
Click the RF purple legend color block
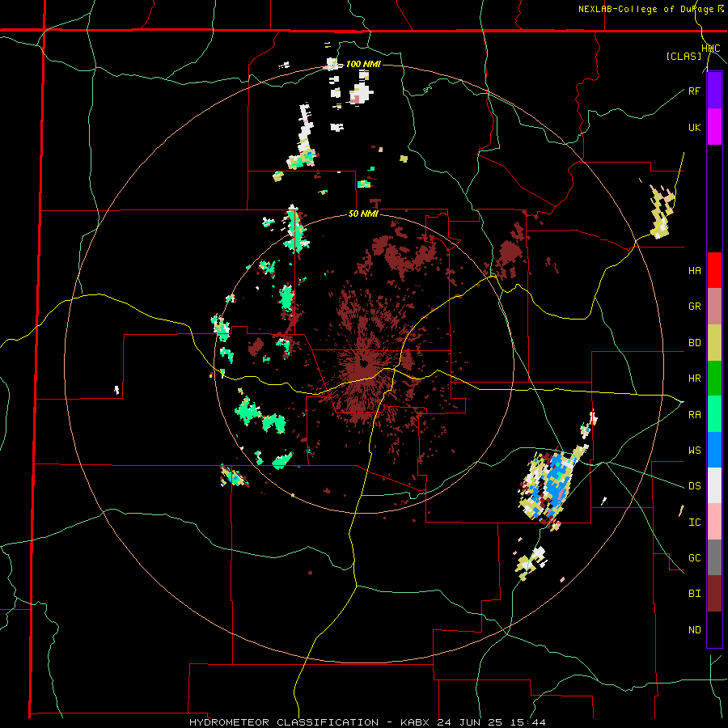[x=714, y=91]
